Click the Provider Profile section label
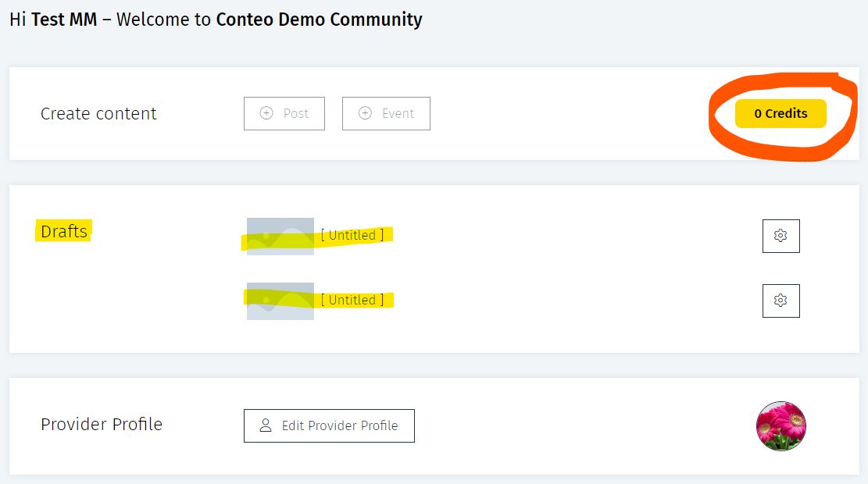The width and height of the screenshot is (868, 484). pos(102,425)
